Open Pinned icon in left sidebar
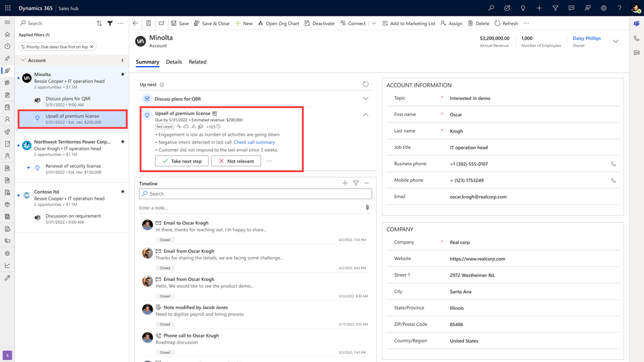644x362 pixels. [8, 58]
